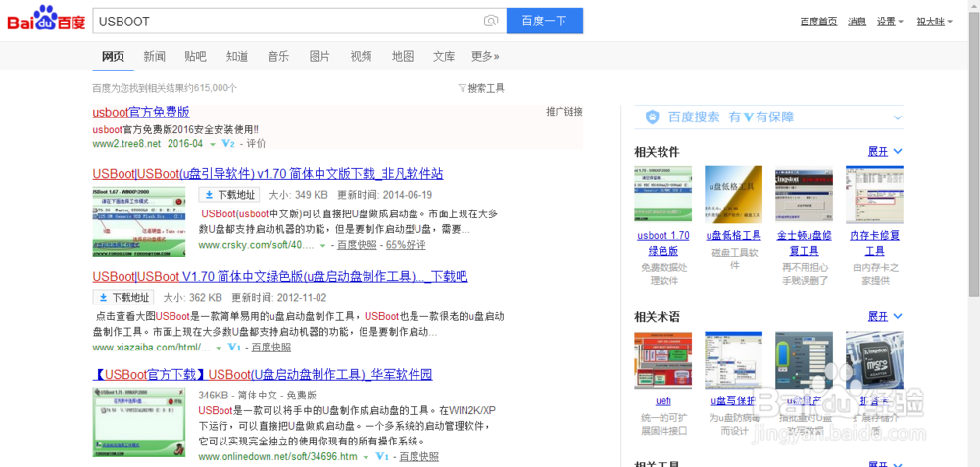Click 下载地址 button of 349 KB result
This screenshot has width=980, height=467.
point(229,195)
